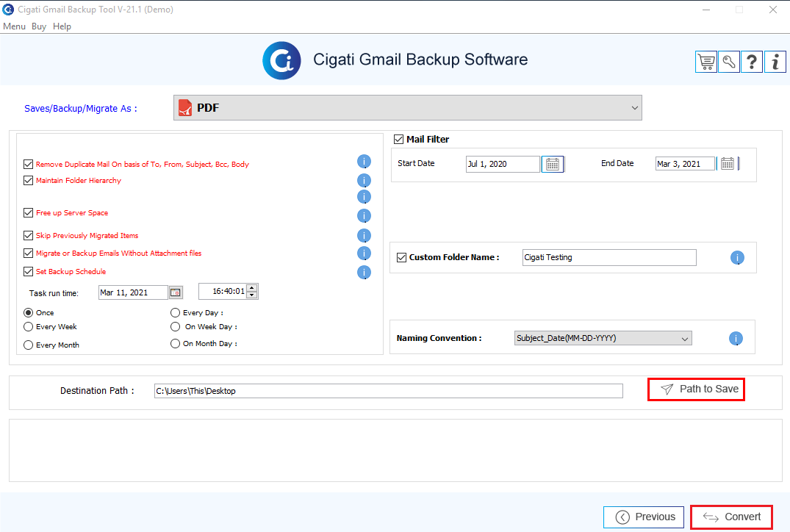Image resolution: width=790 pixels, height=532 pixels.
Task: Disable Set Backup Schedule checkbox
Action: pos(28,272)
